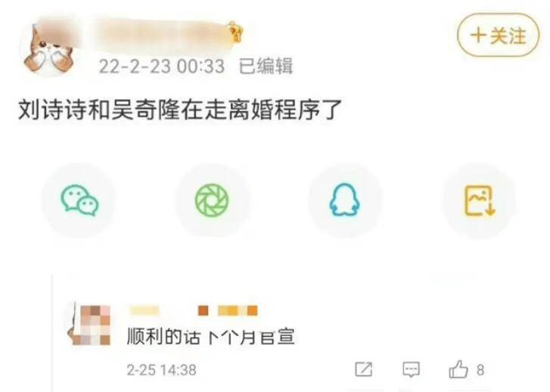Share via the green camera-shutter Moments icon
This screenshot has width=550, height=392.
coord(212,200)
